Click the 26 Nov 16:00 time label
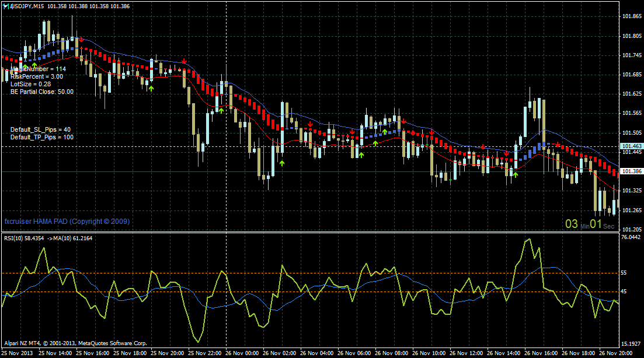 [541, 353]
